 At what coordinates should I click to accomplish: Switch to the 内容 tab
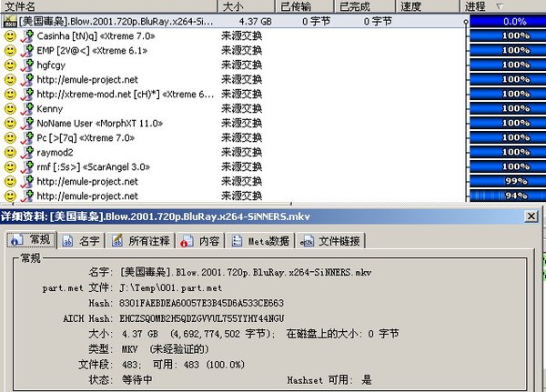[200, 240]
